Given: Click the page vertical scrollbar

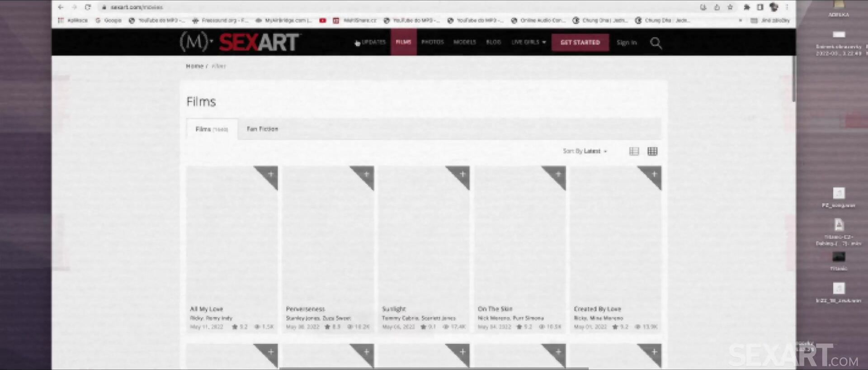Looking at the screenshot, I should tap(793, 81).
